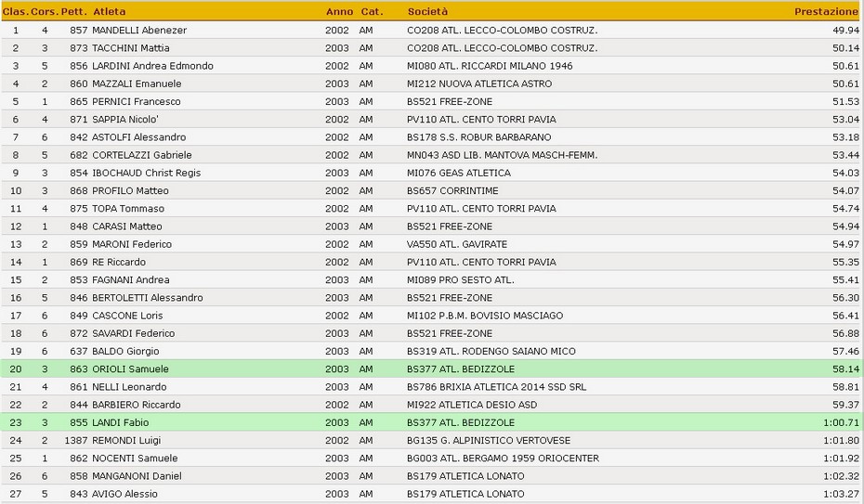The width and height of the screenshot is (864, 504).
Task: Click MAZZALI Emanuele name
Action: [x=137, y=84]
